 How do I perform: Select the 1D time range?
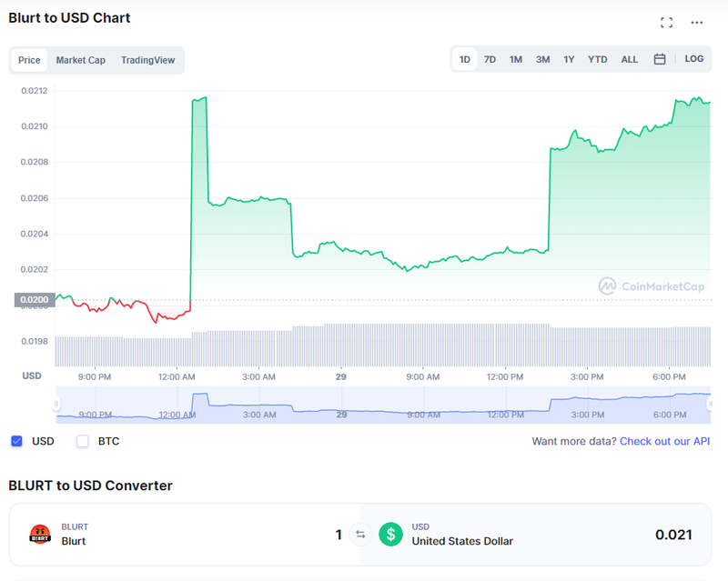pos(464,59)
